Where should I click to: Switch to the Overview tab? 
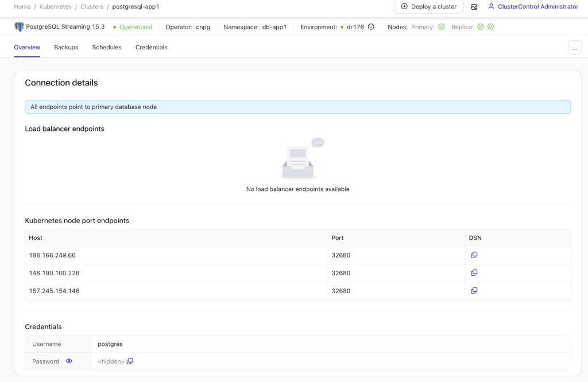(x=27, y=47)
